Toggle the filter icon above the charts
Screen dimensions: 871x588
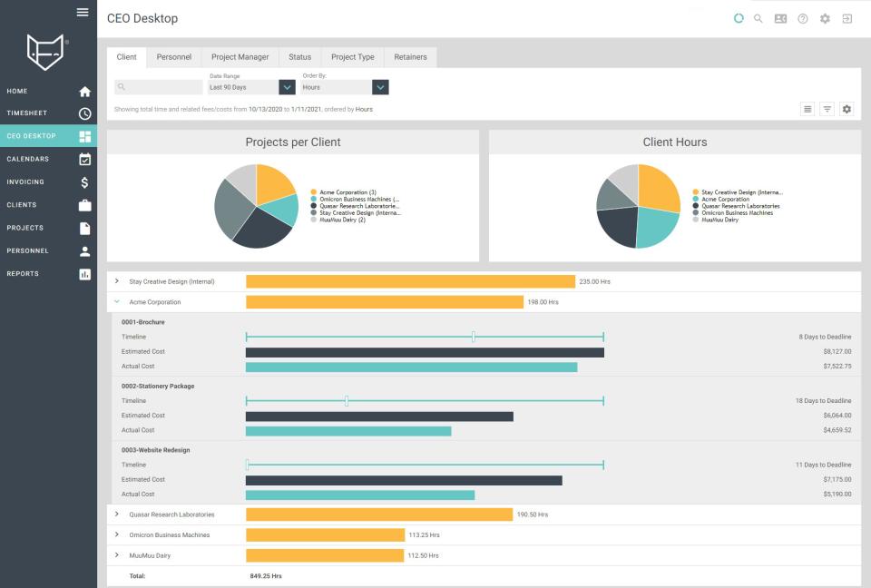[x=827, y=108]
